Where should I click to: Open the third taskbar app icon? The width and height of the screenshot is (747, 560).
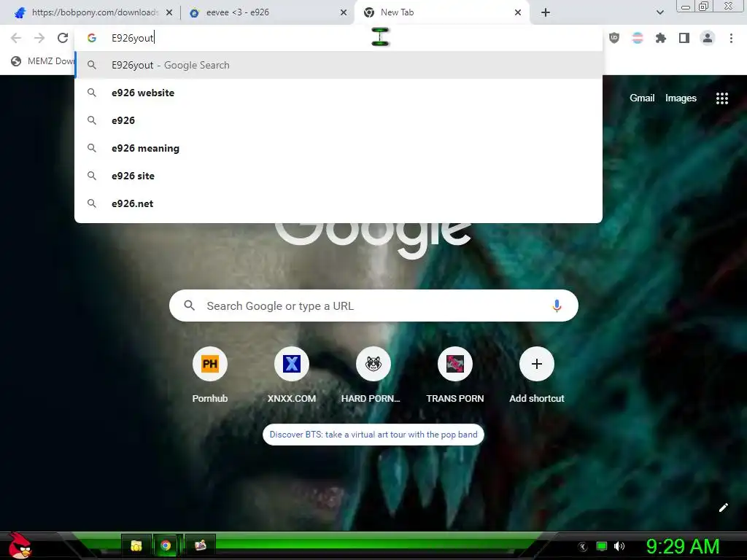201,545
